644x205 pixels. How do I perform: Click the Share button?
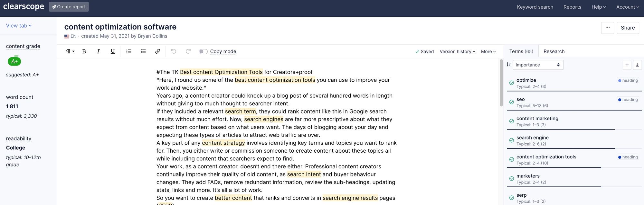point(628,28)
